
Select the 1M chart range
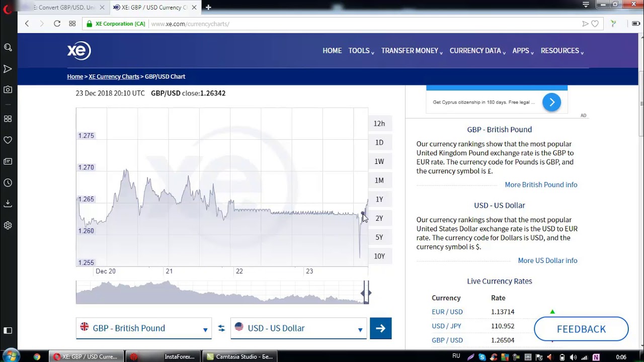(379, 180)
